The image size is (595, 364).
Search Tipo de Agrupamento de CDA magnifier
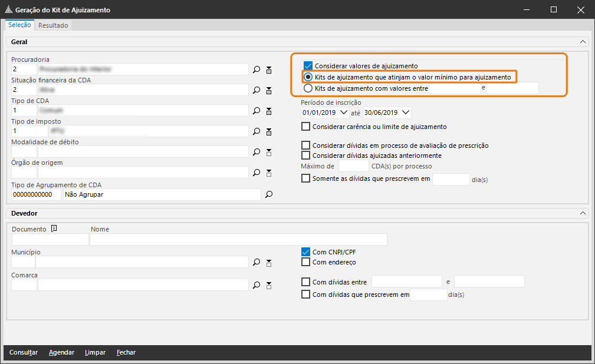pos(268,194)
